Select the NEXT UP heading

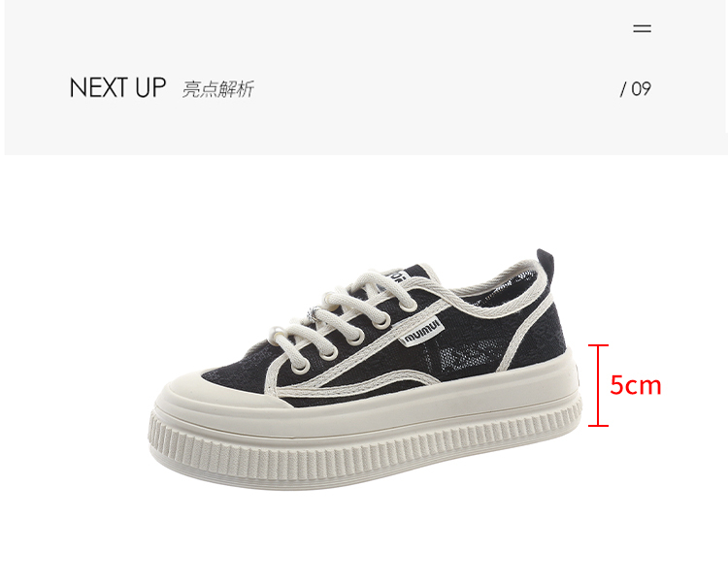[x=117, y=87]
